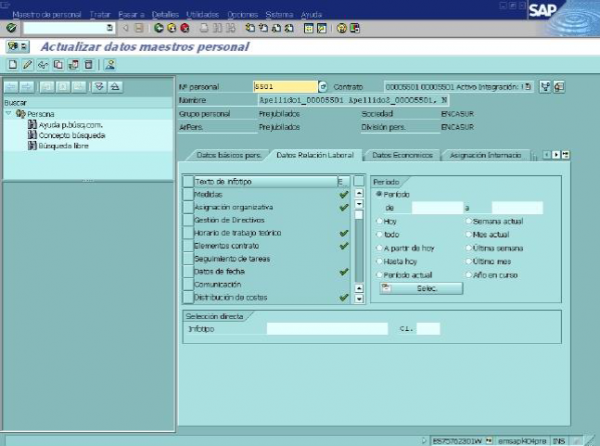Image resolution: width=600 pixels, height=446 pixels.
Task: Click the Print icon in standard toolbar
Action: [204, 28]
